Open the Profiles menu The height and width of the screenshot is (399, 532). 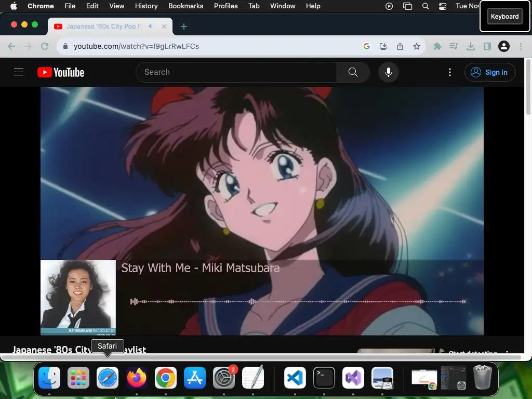coord(225,6)
